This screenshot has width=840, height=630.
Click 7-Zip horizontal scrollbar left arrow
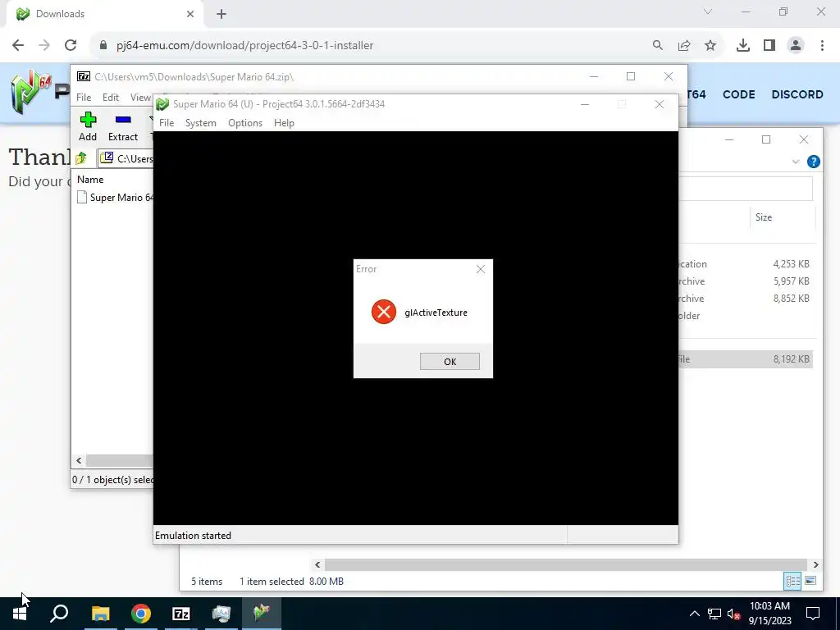click(x=79, y=460)
